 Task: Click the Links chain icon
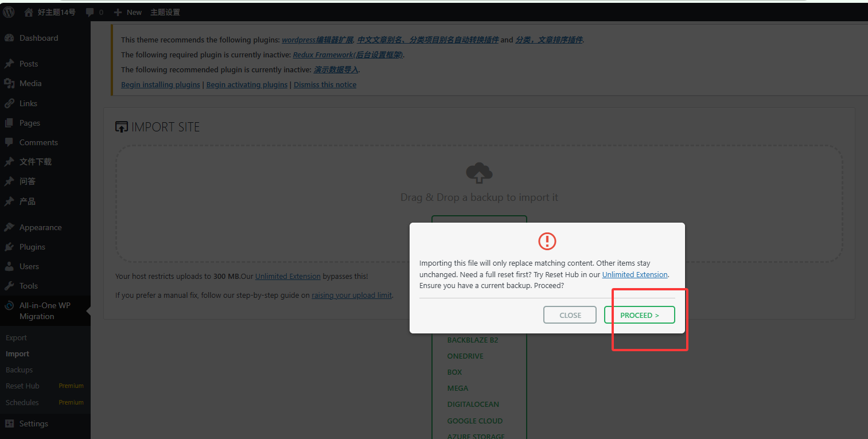(9, 103)
